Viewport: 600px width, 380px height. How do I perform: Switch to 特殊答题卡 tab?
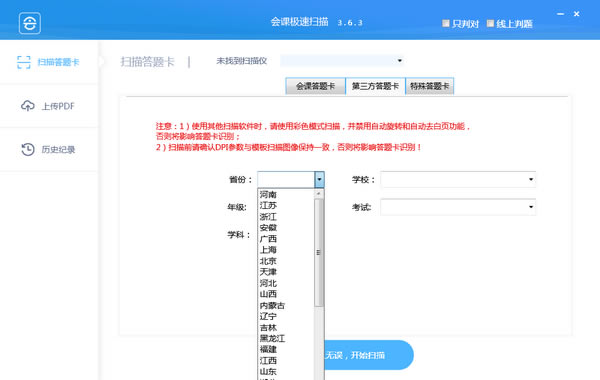click(430, 86)
